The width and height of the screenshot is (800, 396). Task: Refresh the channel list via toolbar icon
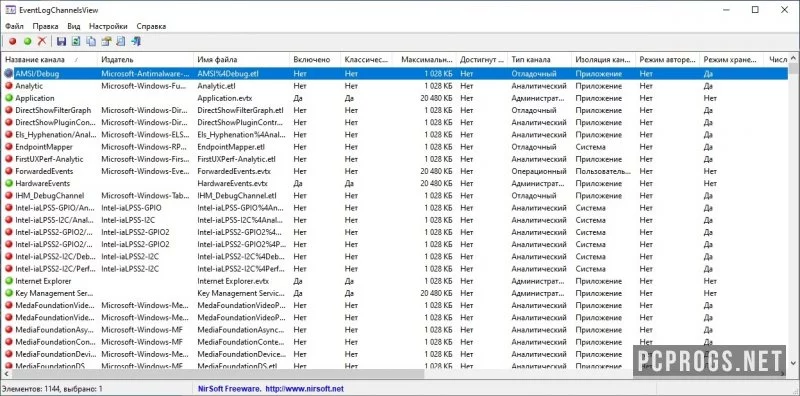pyautogui.click(x=76, y=41)
